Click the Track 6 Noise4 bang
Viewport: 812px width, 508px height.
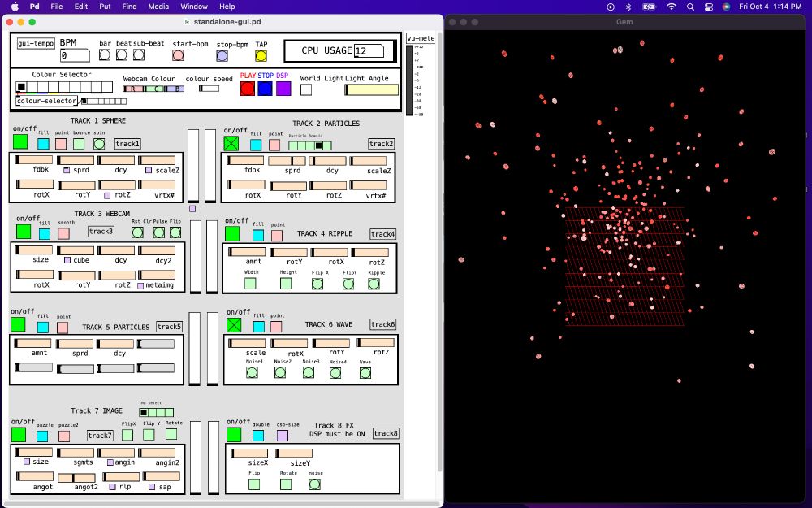(335, 373)
